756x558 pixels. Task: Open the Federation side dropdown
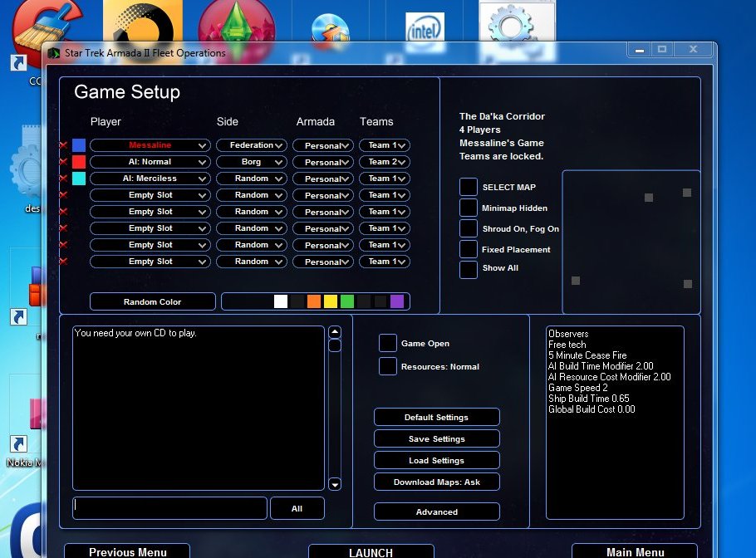pyautogui.click(x=252, y=145)
